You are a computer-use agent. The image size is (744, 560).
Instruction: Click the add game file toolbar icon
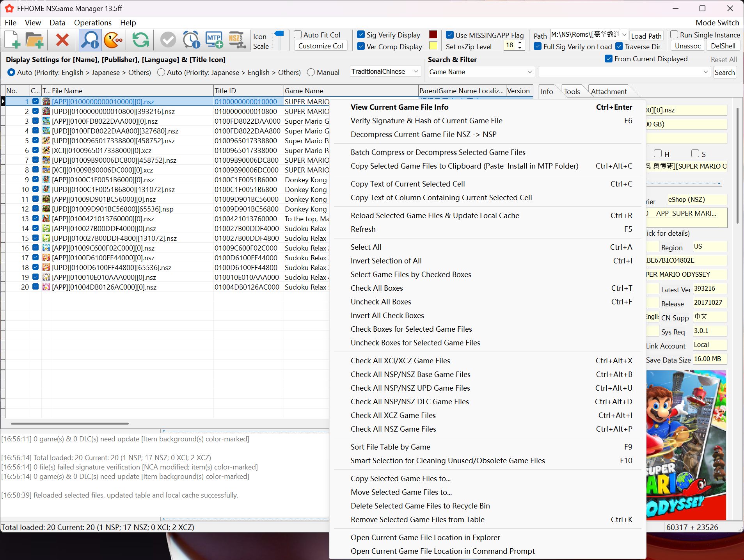[x=12, y=40]
